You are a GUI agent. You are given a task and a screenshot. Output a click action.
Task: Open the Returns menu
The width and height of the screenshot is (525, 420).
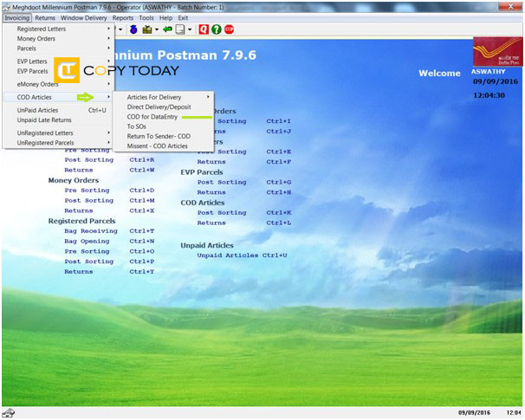45,17
